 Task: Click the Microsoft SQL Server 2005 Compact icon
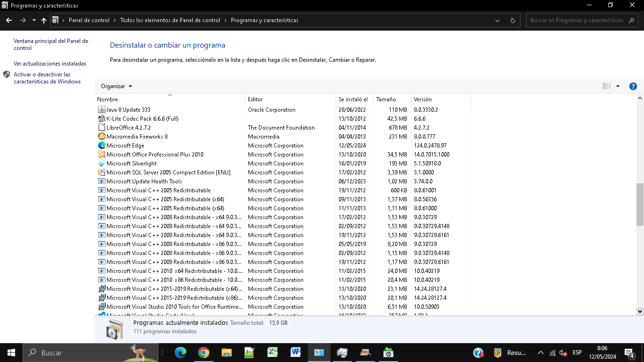point(101,173)
